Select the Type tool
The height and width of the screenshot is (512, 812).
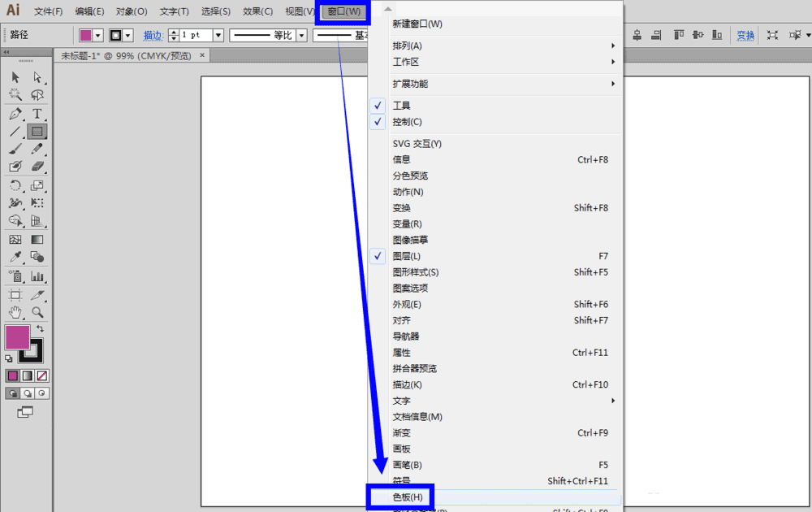(x=37, y=114)
